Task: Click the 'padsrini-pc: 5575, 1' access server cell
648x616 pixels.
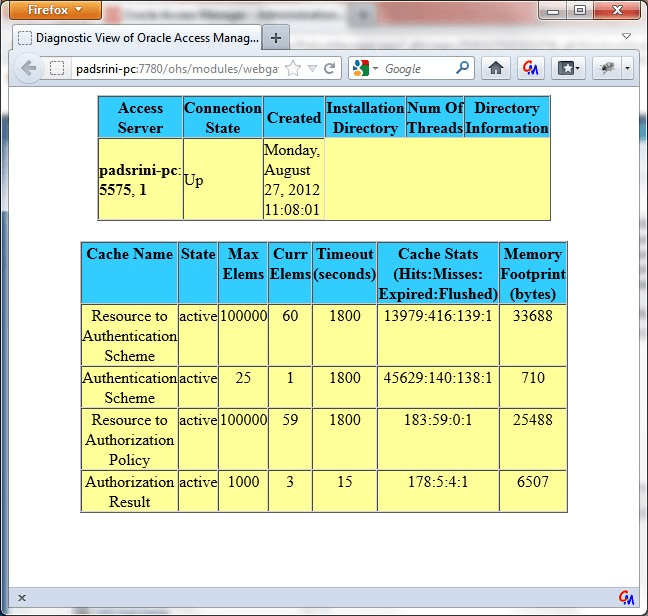Action: pos(140,179)
